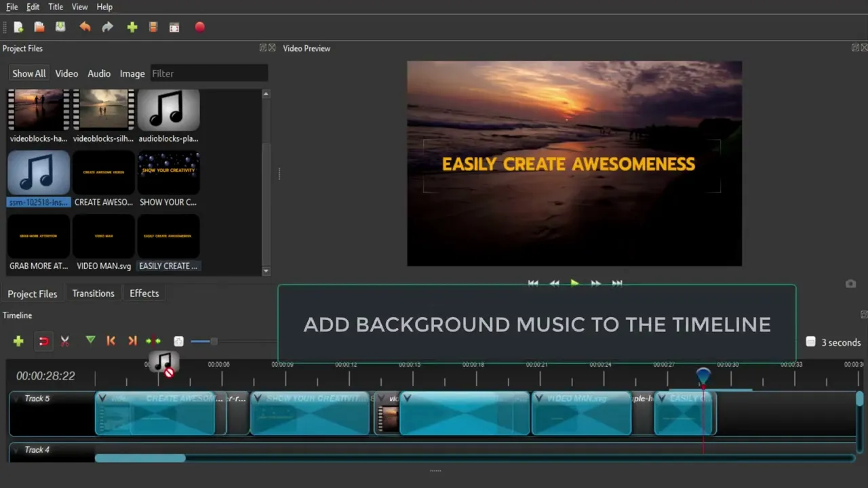Filter project files by Audio

(x=99, y=73)
